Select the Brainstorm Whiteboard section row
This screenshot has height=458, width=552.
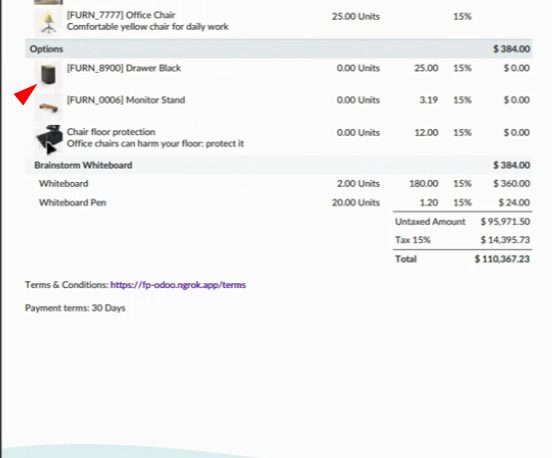coord(278,165)
